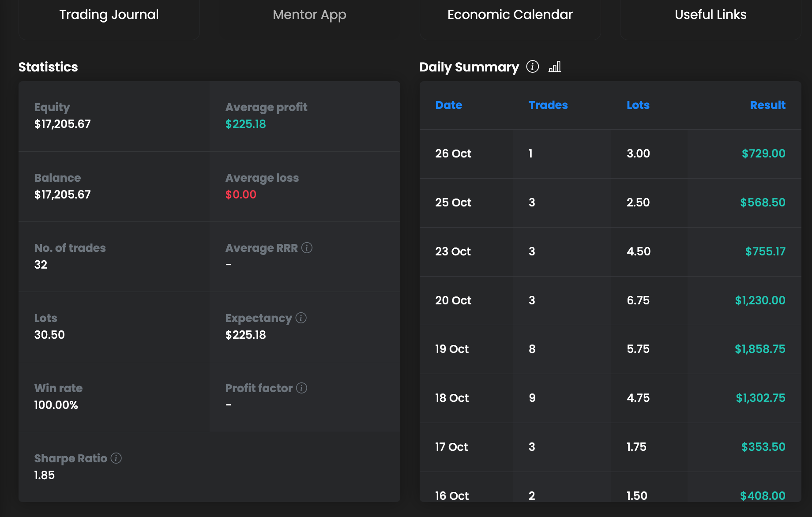Show the Average RRR info tooltip
The height and width of the screenshot is (517, 812).
307,248
